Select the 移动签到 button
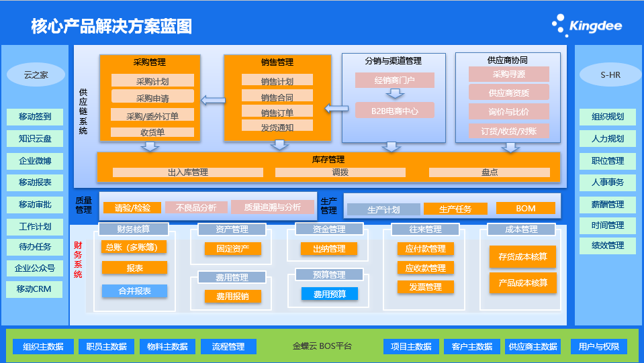 pyautogui.click(x=35, y=117)
